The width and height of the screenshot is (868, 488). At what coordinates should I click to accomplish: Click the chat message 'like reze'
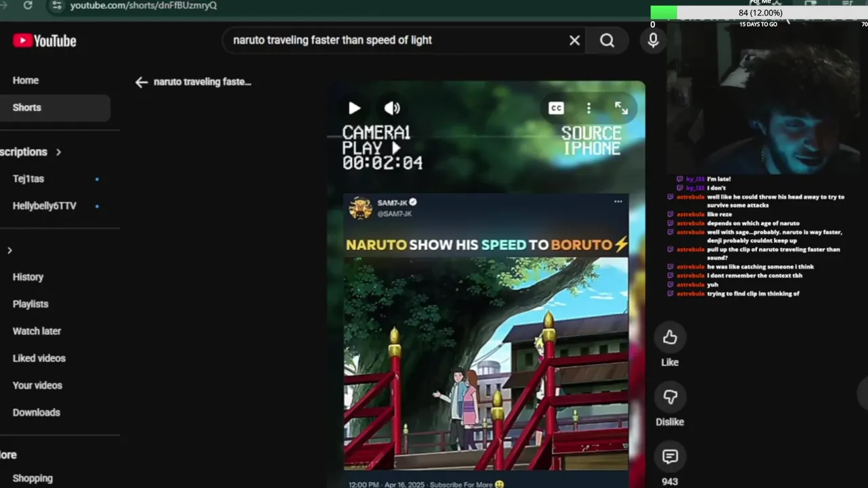tap(720, 214)
